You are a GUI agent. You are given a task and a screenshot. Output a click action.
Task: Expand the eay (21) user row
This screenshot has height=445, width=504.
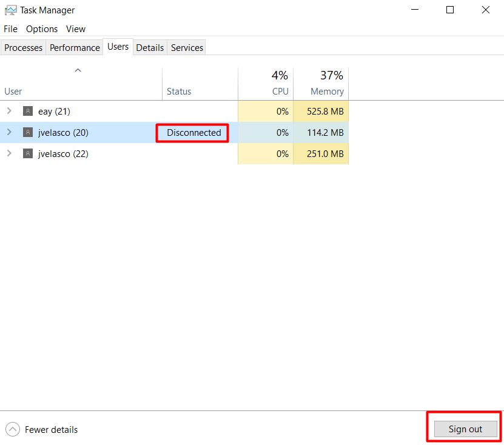[9, 111]
